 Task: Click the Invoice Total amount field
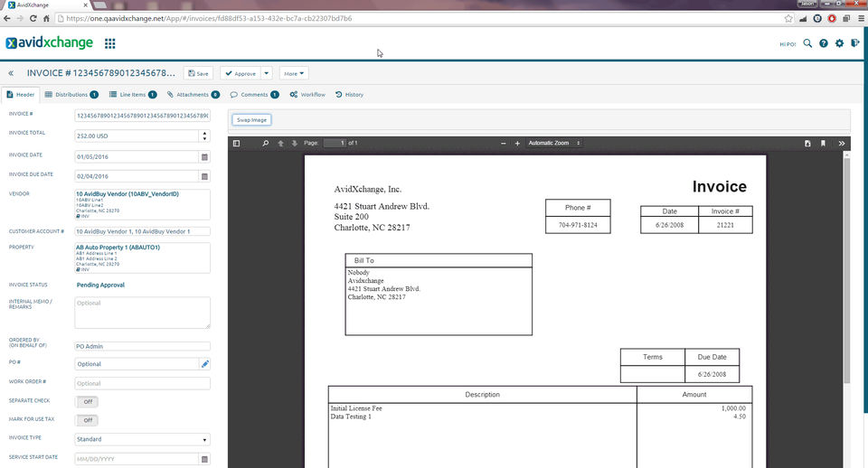pos(137,136)
